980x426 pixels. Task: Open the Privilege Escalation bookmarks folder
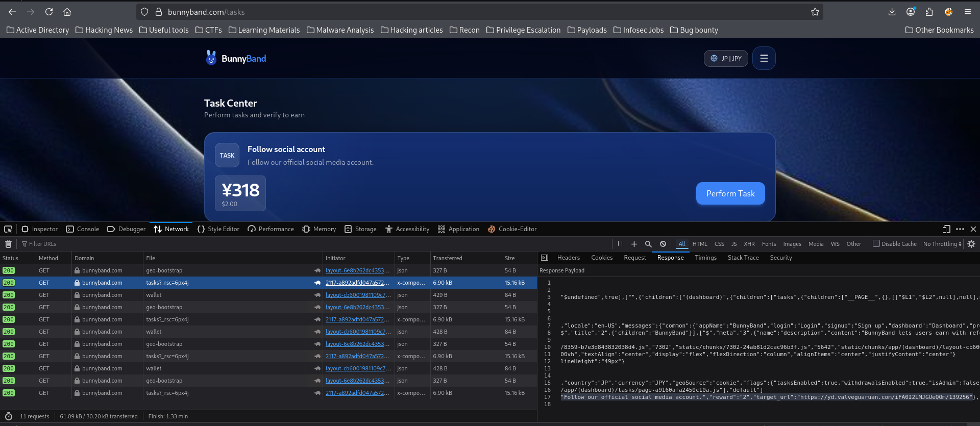point(523,30)
